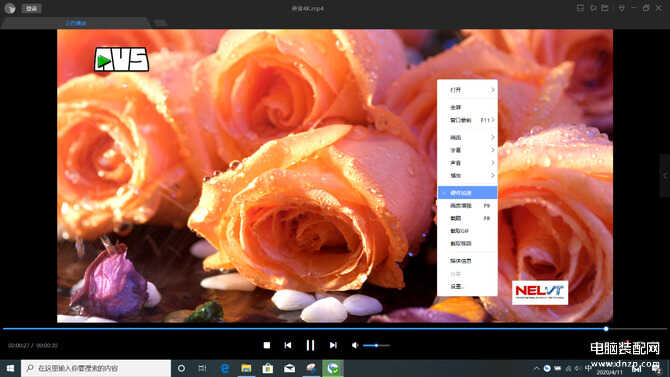This screenshot has width=670, height=377.
Task: Click the player logo icon in title bar
Action: [x=10, y=9]
